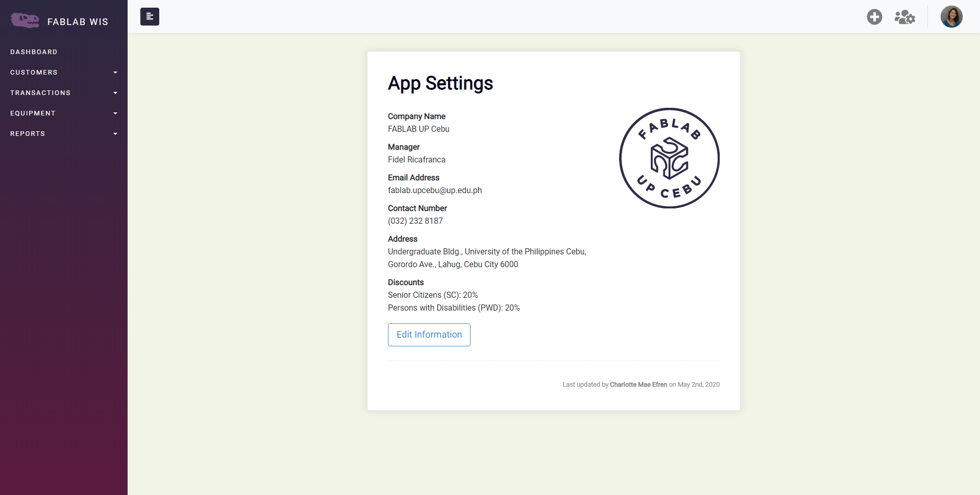
Task: Expand the Reports submenu arrow
Action: point(115,134)
